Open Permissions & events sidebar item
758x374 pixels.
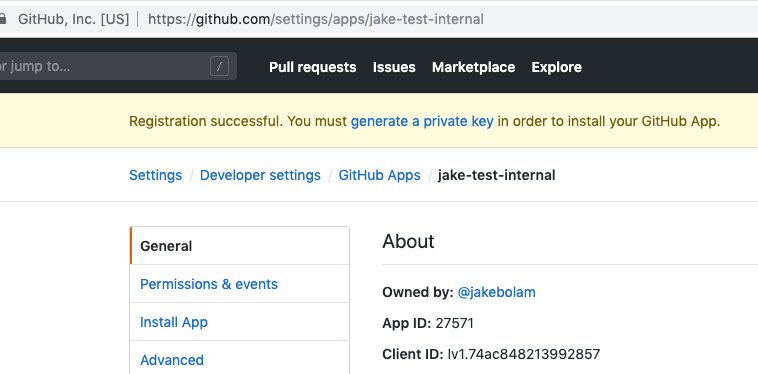click(x=240, y=284)
